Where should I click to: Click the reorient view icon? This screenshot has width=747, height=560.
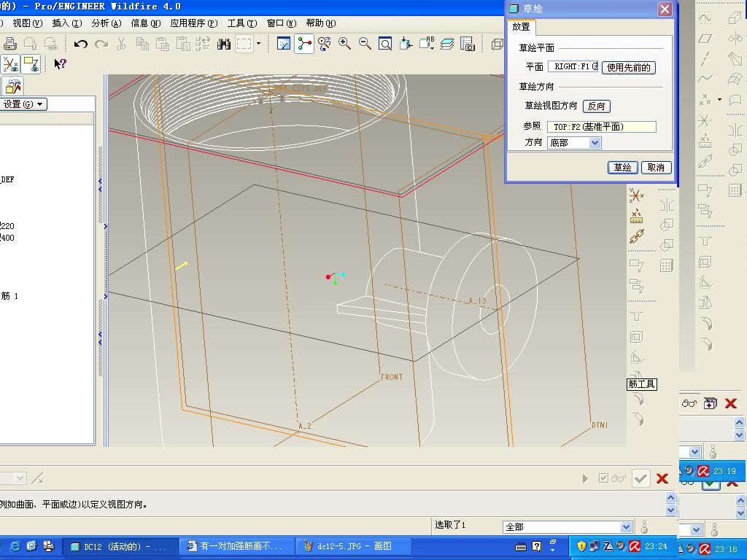[x=406, y=44]
